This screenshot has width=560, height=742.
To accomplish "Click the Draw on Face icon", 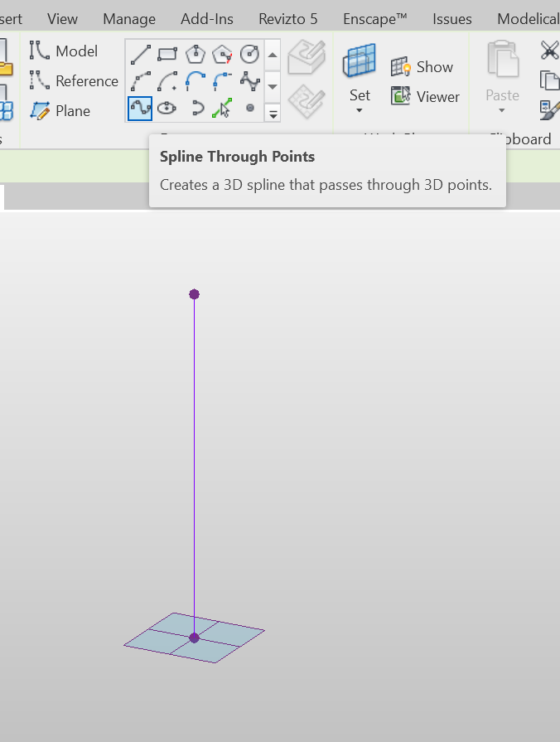I will coord(307,57).
